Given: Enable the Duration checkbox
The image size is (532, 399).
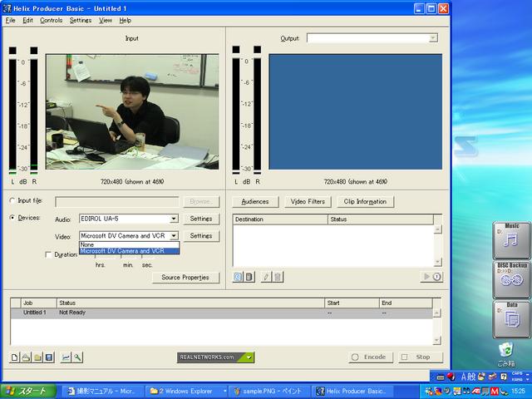Looking at the screenshot, I should click(x=48, y=254).
